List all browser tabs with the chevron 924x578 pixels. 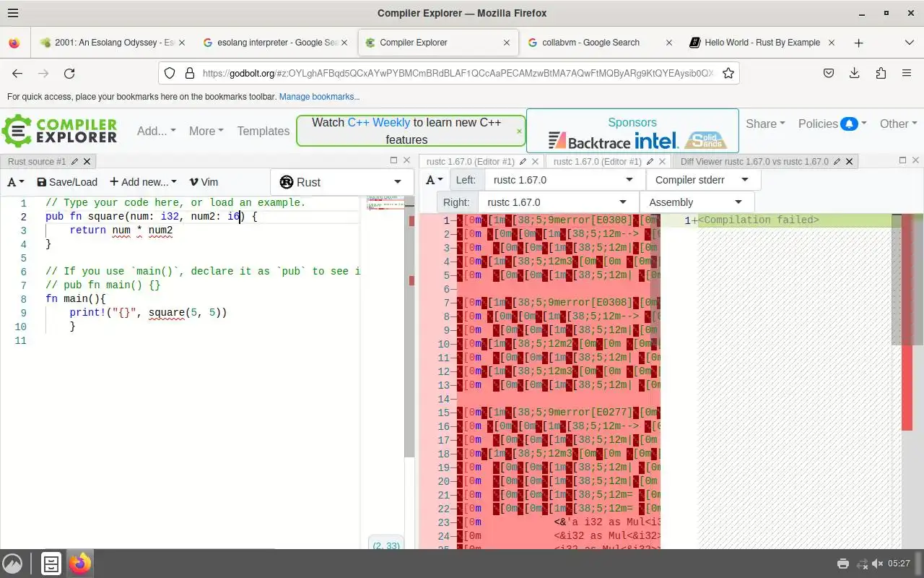(909, 43)
